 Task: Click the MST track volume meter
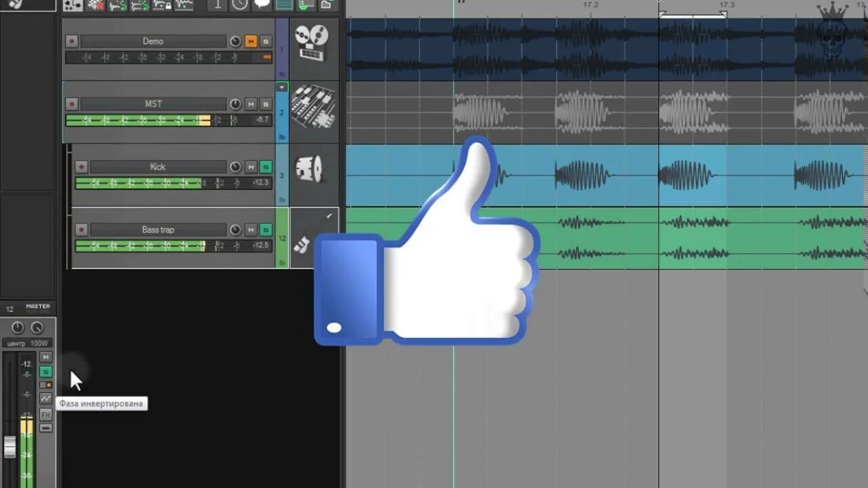coord(169,120)
